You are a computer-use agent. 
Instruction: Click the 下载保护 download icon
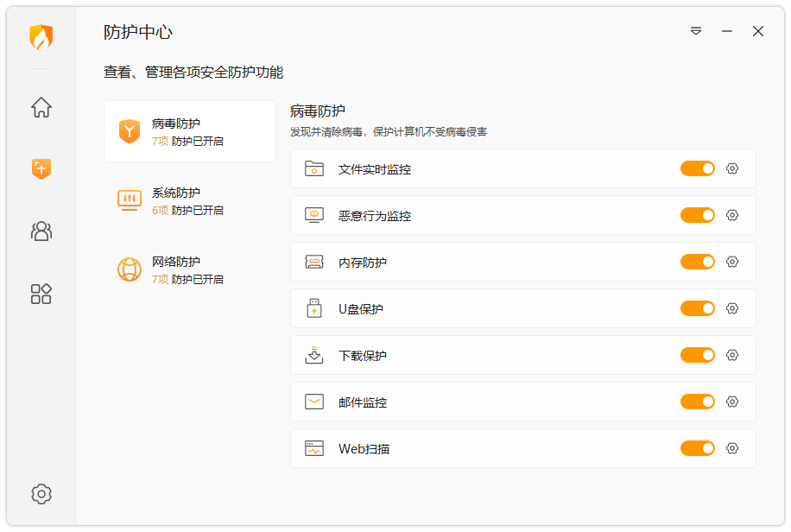[313, 355]
